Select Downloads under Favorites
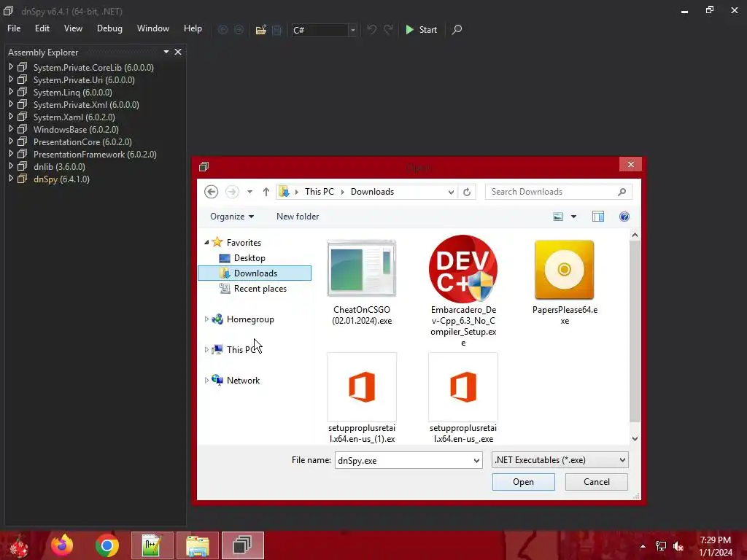The image size is (747, 560). pos(255,273)
